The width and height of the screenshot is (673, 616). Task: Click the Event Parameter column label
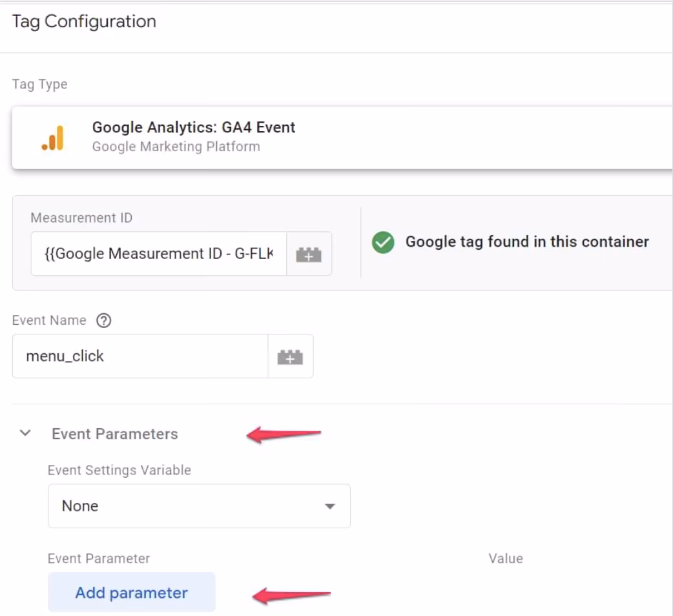[99, 559]
